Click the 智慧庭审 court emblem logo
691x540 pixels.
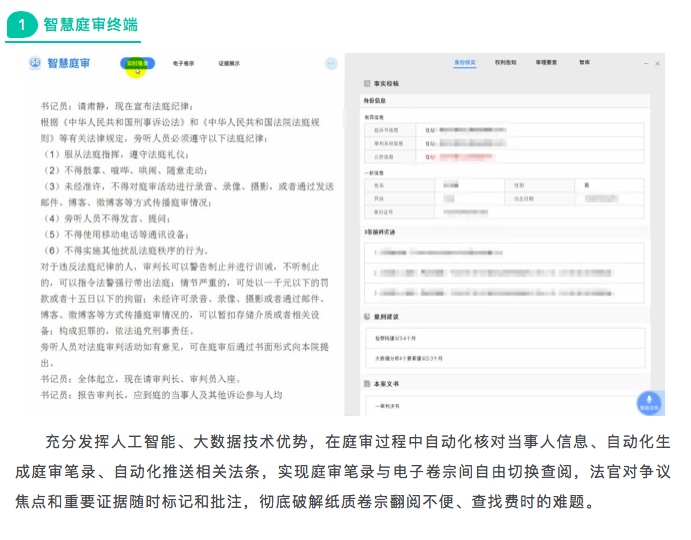tap(37, 64)
